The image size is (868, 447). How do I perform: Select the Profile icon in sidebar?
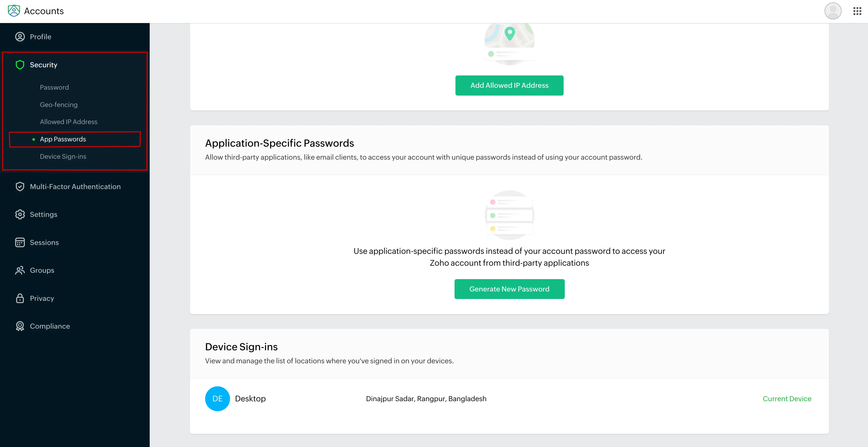click(19, 36)
